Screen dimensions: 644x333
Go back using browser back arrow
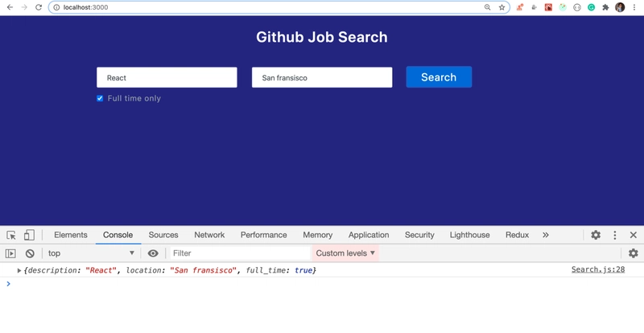[10, 7]
